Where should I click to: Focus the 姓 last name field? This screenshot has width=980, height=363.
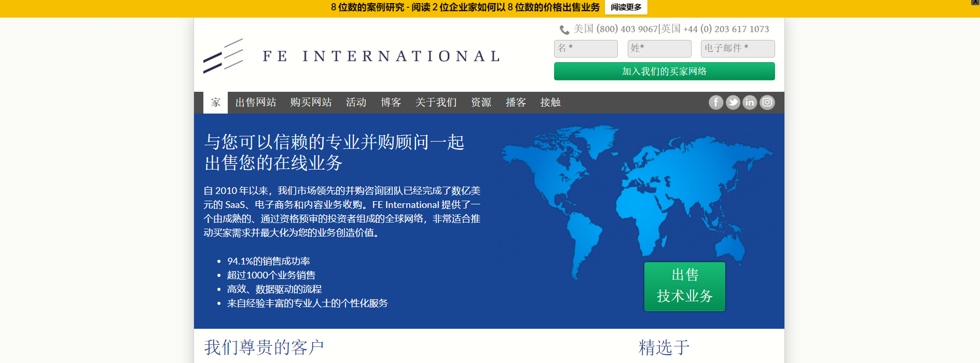pos(659,48)
